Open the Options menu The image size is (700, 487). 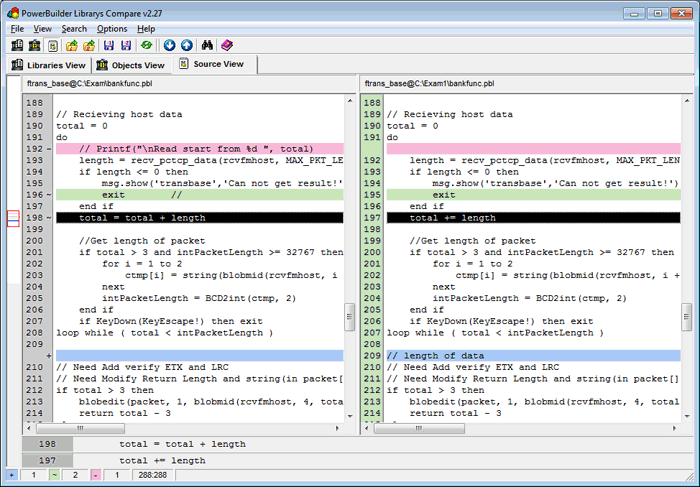(x=112, y=29)
